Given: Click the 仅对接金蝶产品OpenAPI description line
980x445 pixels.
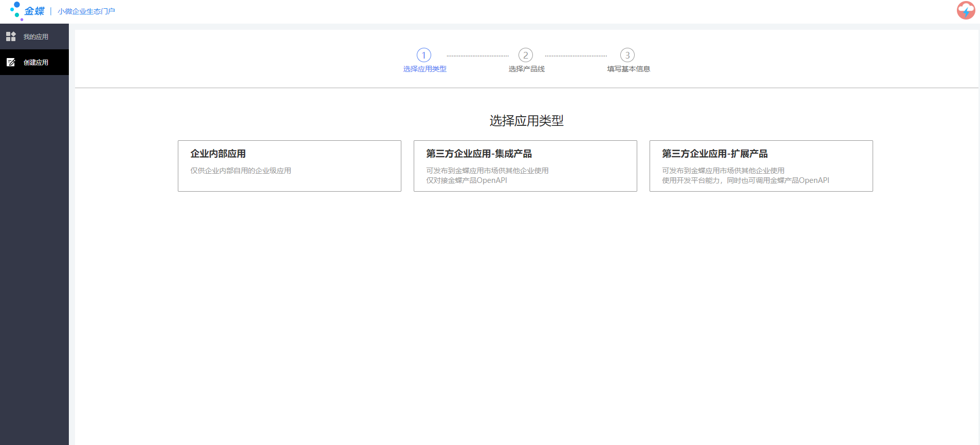Looking at the screenshot, I should (x=466, y=180).
